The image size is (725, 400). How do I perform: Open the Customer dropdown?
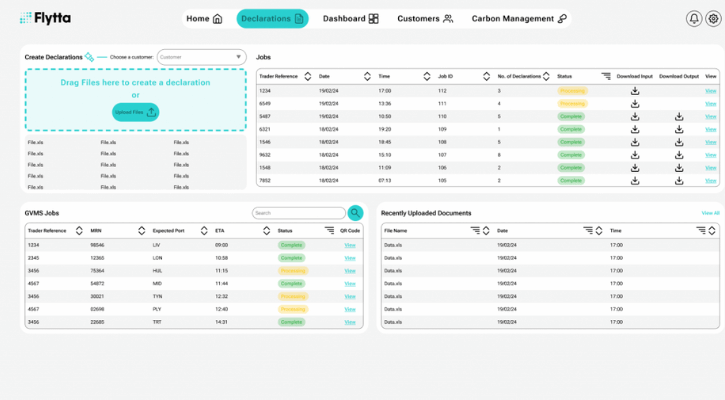click(x=201, y=57)
